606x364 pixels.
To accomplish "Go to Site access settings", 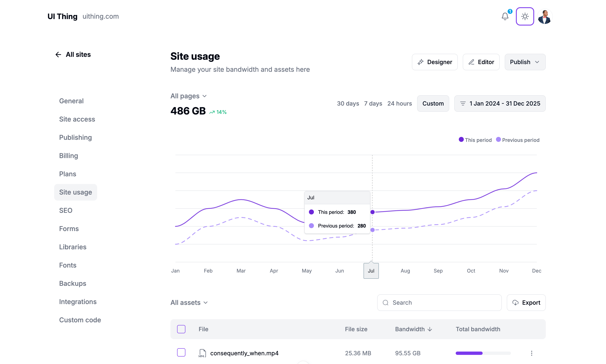I will tap(77, 119).
